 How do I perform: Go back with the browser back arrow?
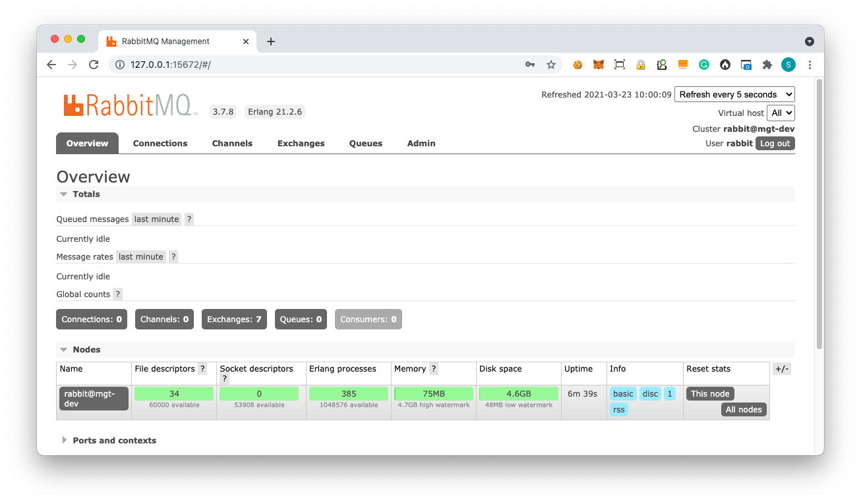51,65
